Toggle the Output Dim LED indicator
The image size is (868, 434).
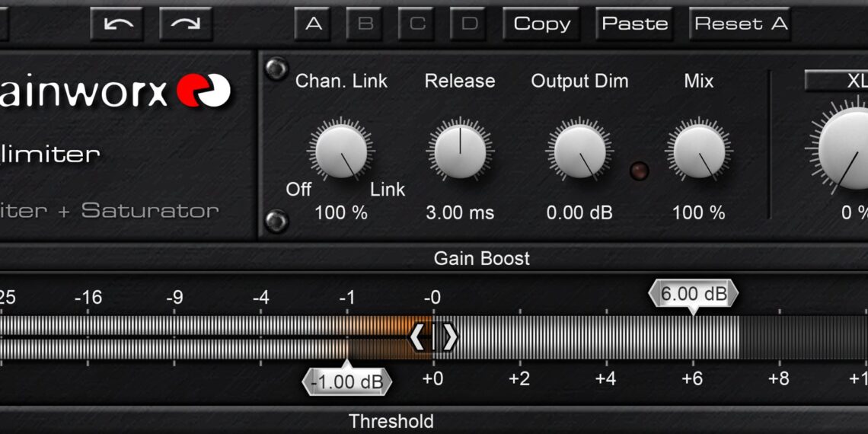pyautogui.click(x=639, y=171)
